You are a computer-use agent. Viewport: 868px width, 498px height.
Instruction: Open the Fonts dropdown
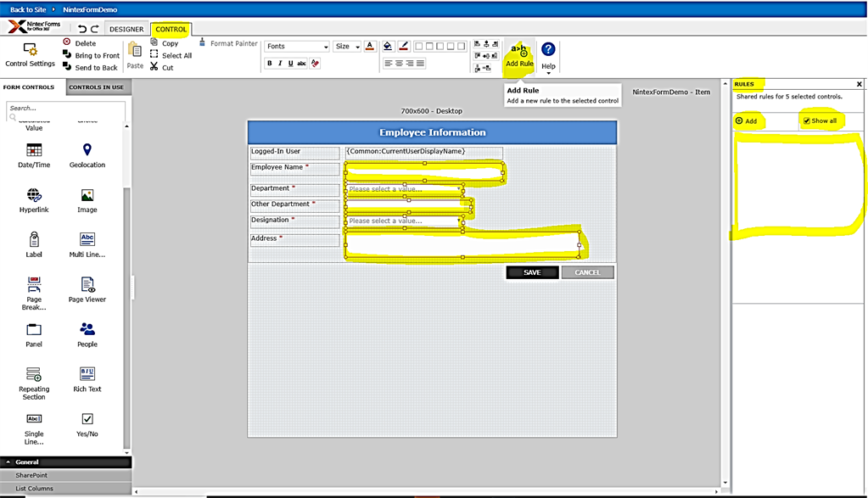click(x=296, y=46)
